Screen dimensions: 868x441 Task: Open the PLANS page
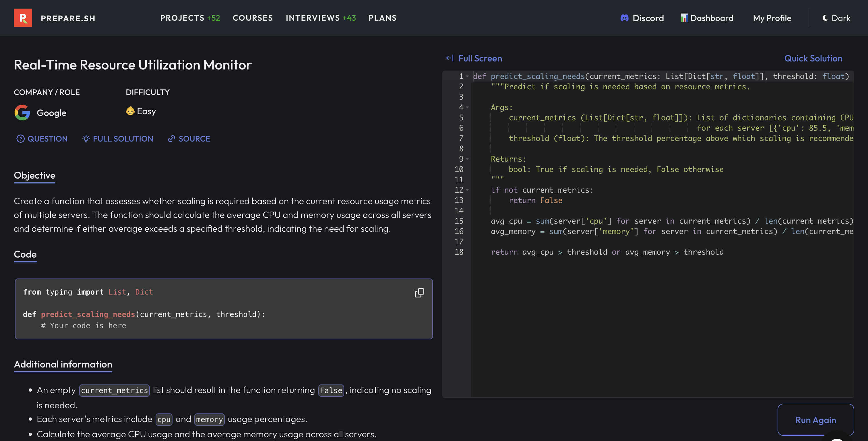382,18
